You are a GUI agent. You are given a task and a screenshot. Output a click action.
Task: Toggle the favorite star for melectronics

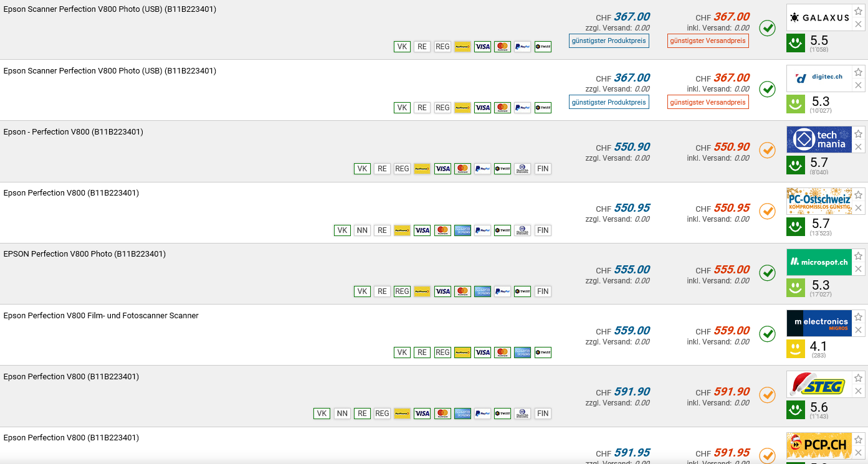point(858,317)
